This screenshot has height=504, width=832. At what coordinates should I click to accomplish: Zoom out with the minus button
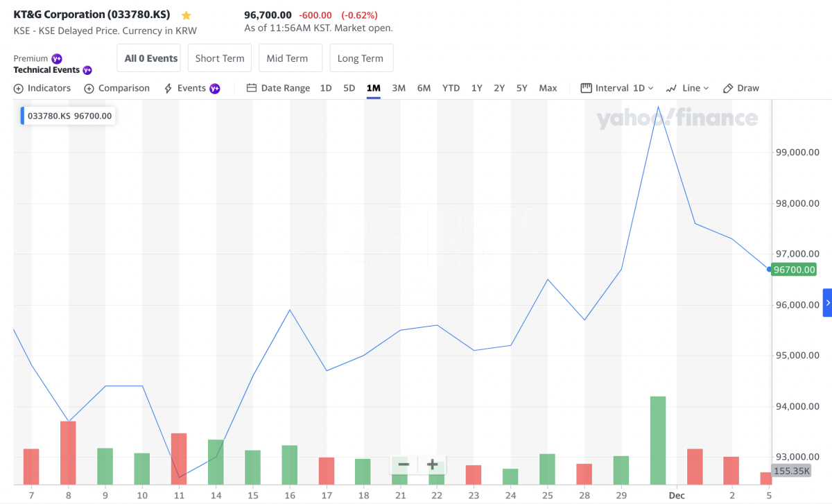(404, 464)
